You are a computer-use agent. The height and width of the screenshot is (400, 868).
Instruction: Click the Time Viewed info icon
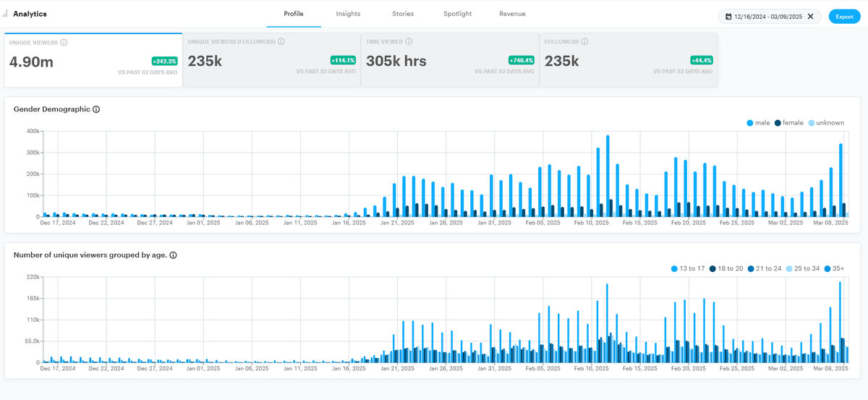(409, 42)
